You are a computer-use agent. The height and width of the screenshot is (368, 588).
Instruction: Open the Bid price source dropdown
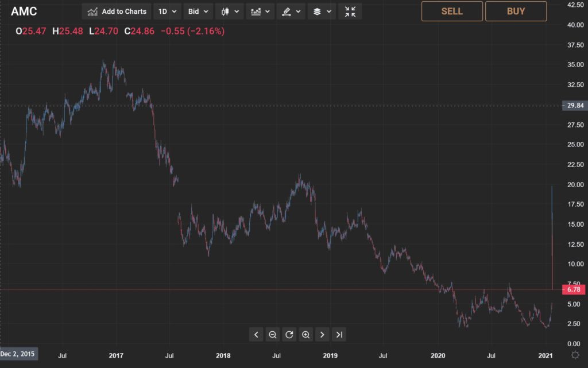[198, 11]
